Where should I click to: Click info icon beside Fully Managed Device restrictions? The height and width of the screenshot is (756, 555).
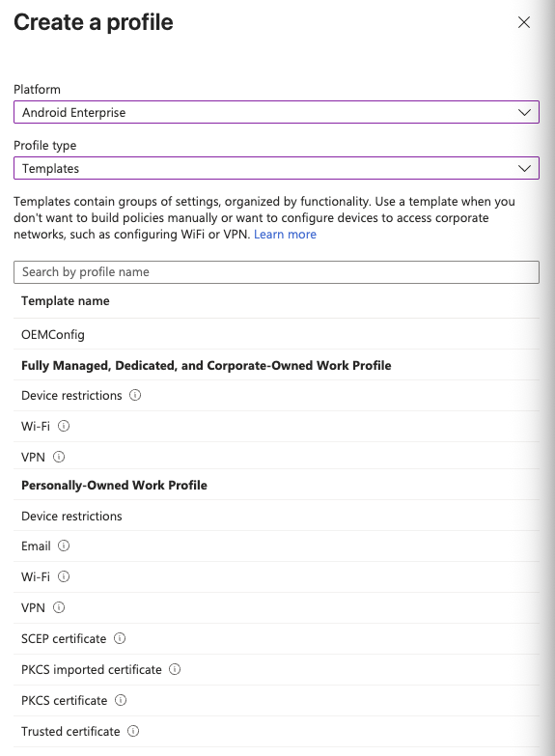(x=135, y=395)
